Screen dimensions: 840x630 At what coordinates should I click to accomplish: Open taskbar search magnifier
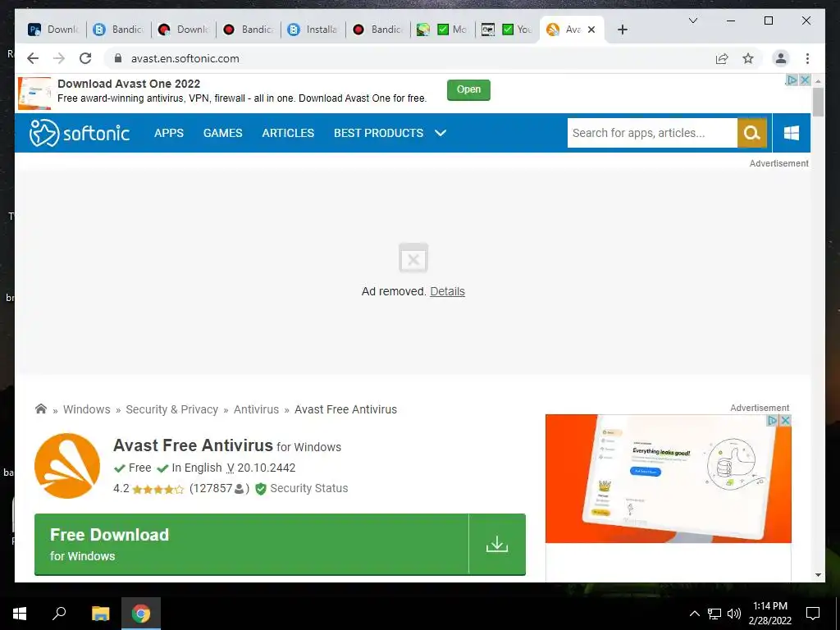pos(59,614)
